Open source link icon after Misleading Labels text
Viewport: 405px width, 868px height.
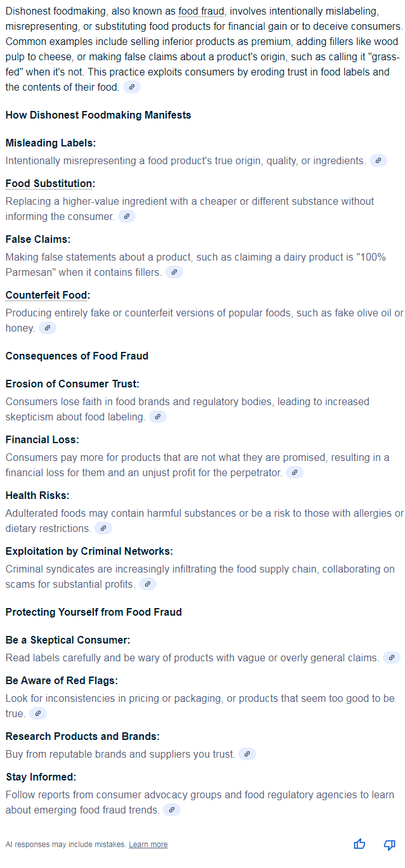pyautogui.click(x=378, y=161)
